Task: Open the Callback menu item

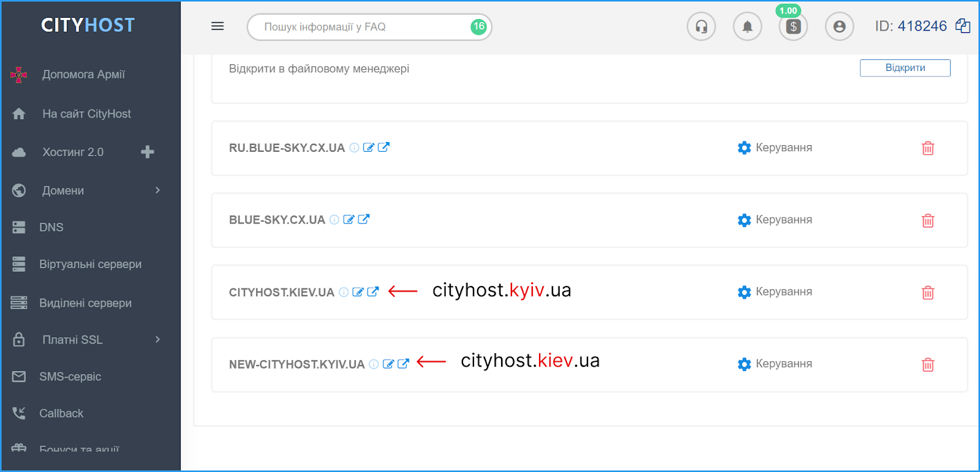Action: 61,413
